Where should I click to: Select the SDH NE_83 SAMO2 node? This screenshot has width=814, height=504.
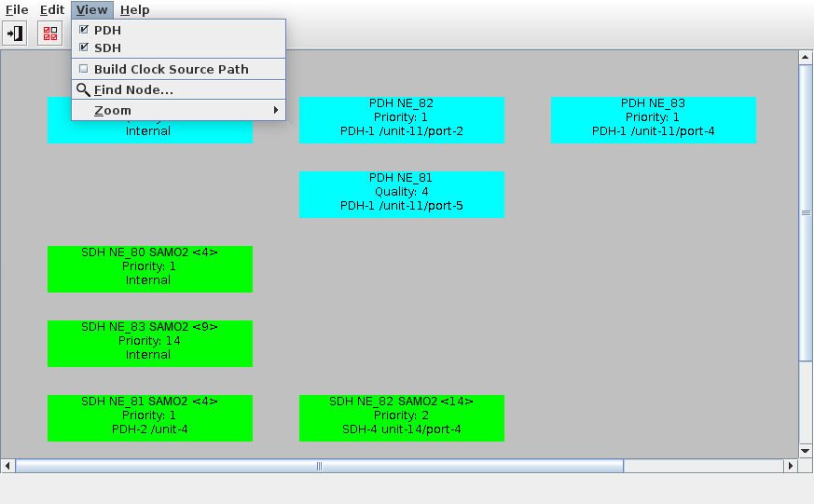[150, 343]
